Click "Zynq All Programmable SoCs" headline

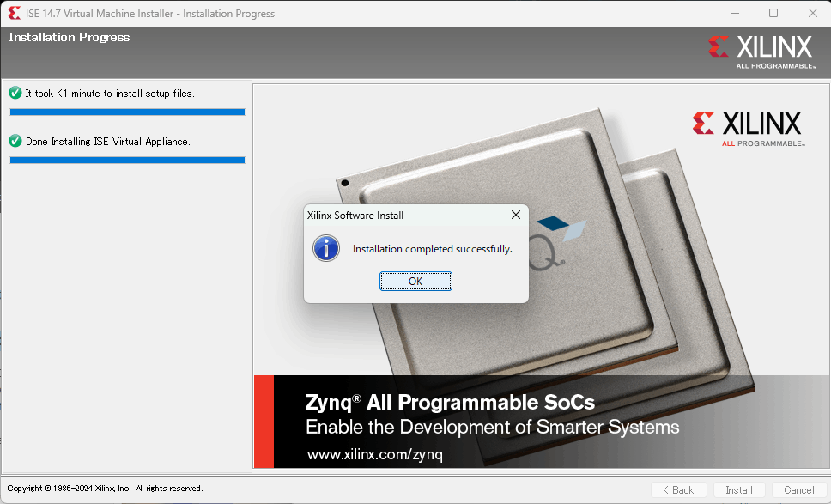coord(450,402)
